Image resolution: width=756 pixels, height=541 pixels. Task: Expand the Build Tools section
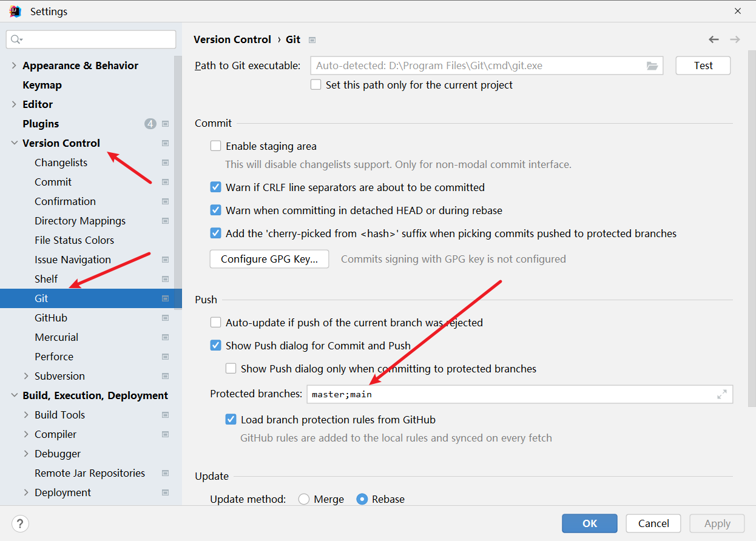point(26,414)
